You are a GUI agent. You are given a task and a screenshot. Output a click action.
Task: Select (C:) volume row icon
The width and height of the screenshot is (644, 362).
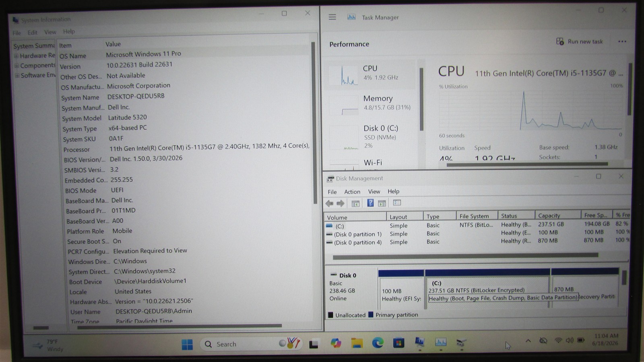(x=329, y=226)
